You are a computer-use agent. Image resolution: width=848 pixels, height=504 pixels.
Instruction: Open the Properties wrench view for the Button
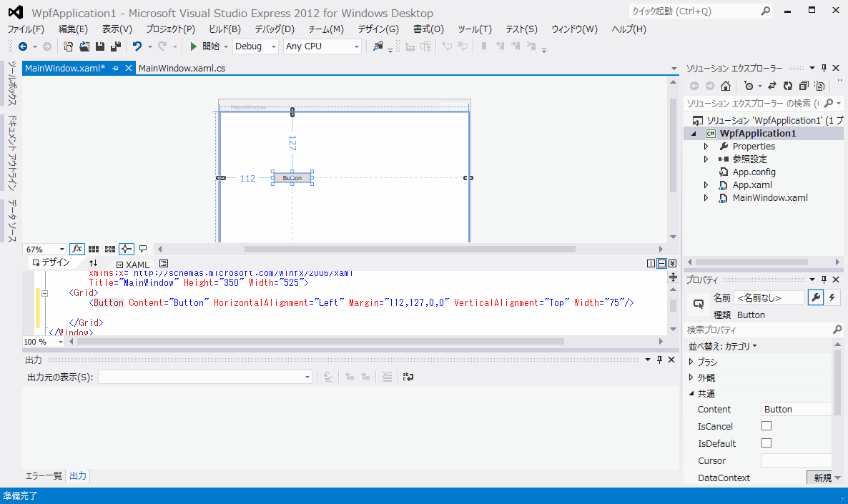coord(816,297)
